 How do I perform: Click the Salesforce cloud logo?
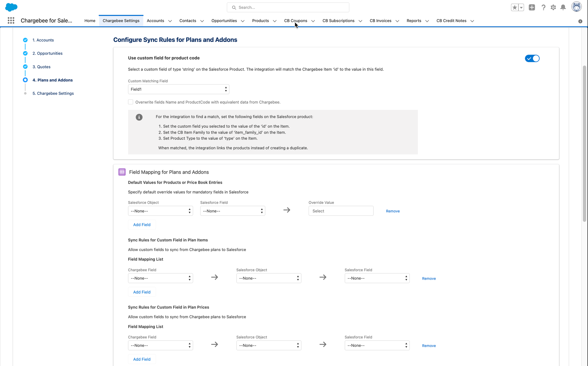click(x=11, y=7)
